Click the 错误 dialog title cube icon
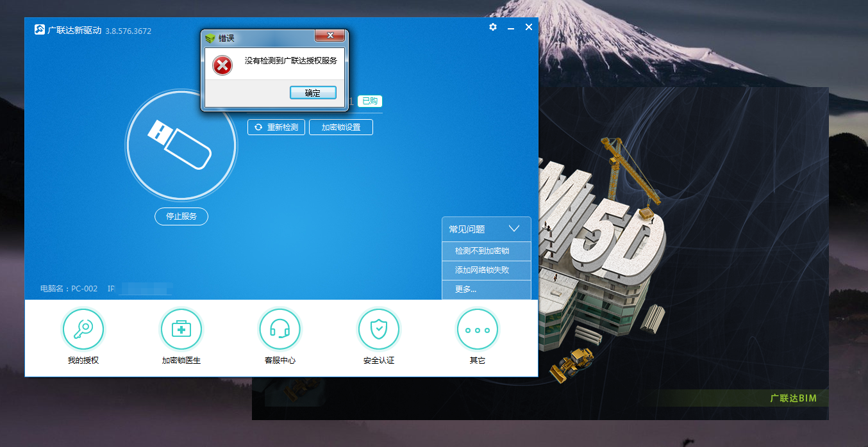 tap(210, 38)
